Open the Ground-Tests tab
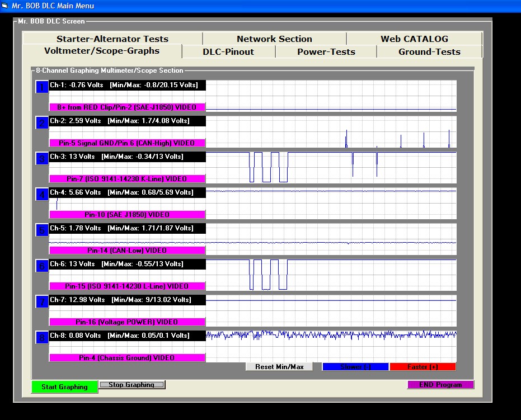 (x=429, y=52)
